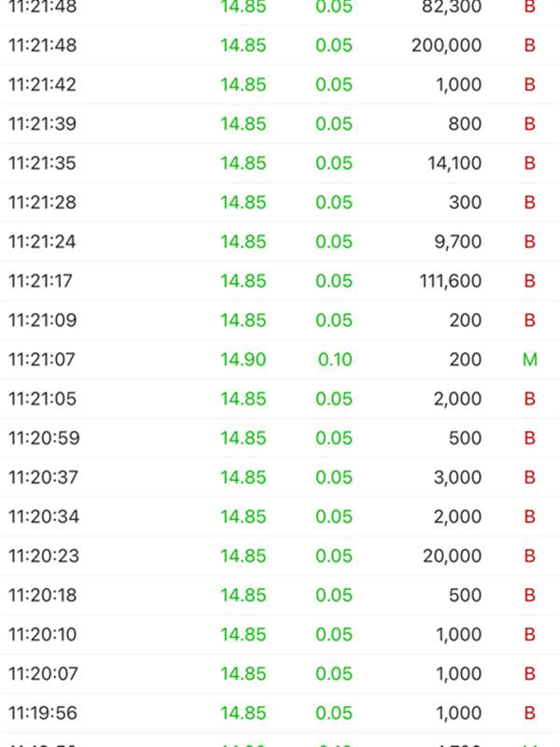Select the 20,000 volume trade at 11:20:23
The image size is (560, 747).
point(280,555)
